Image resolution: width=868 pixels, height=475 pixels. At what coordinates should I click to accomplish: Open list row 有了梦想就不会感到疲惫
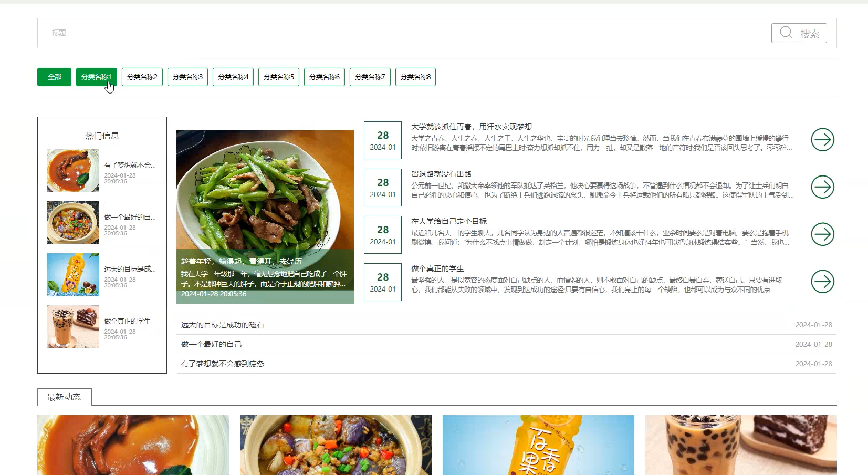tap(506, 364)
